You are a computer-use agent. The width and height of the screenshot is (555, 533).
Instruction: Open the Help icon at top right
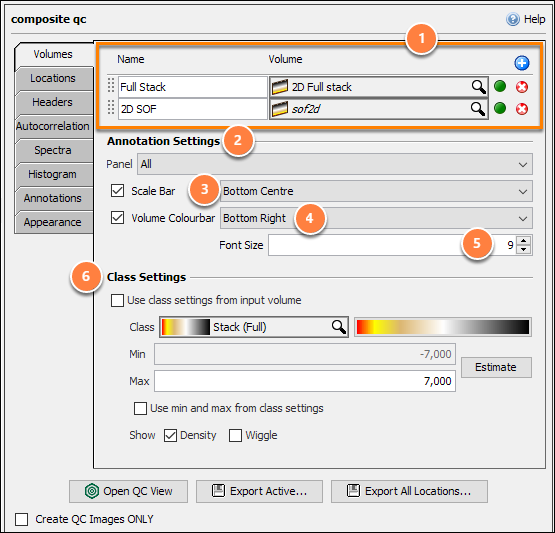pos(513,19)
